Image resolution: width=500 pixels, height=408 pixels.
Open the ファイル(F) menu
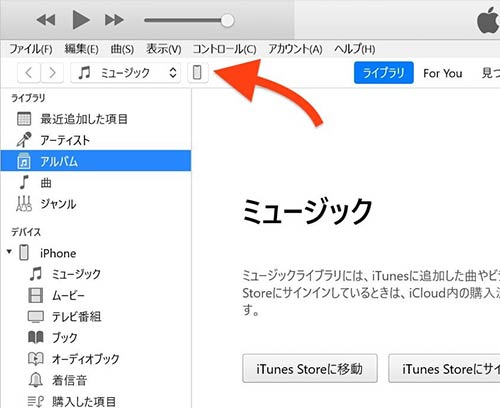coord(31,49)
